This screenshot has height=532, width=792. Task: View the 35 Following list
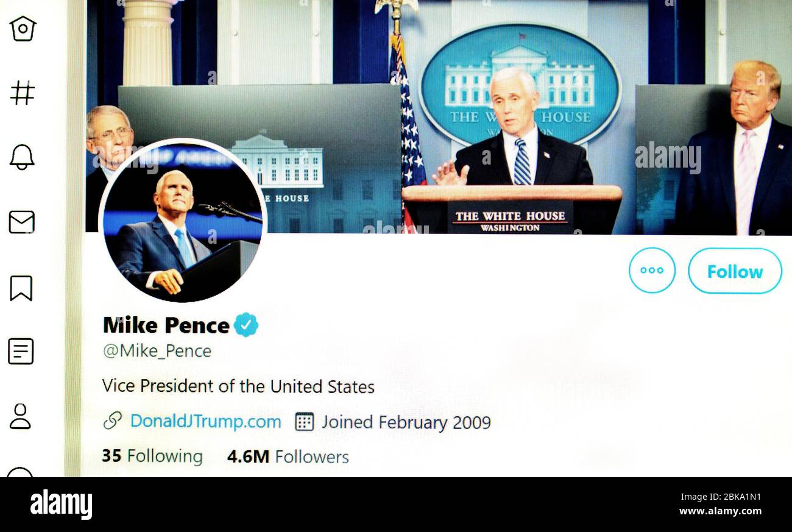tap(152, 456)
